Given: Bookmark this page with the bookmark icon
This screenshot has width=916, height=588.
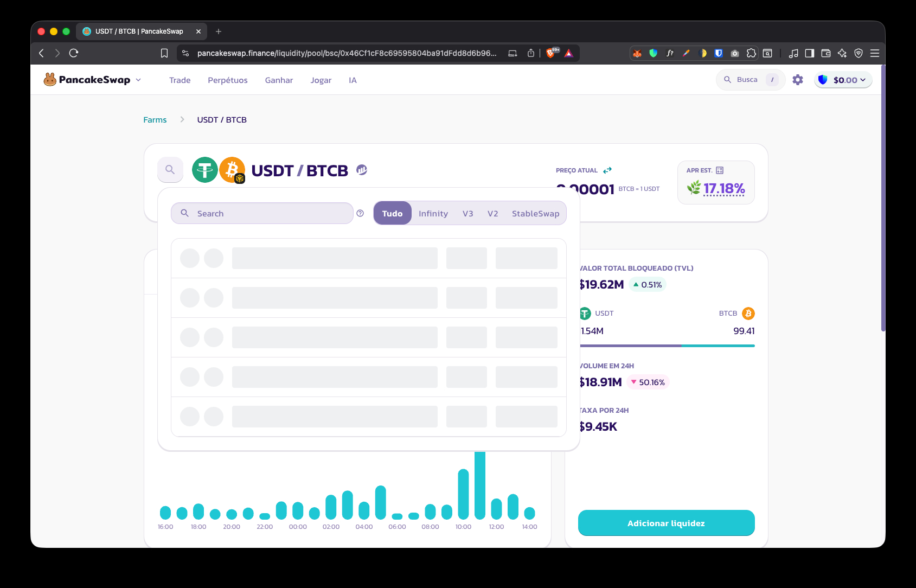Looking at the screenshot, I should [164, 53].
